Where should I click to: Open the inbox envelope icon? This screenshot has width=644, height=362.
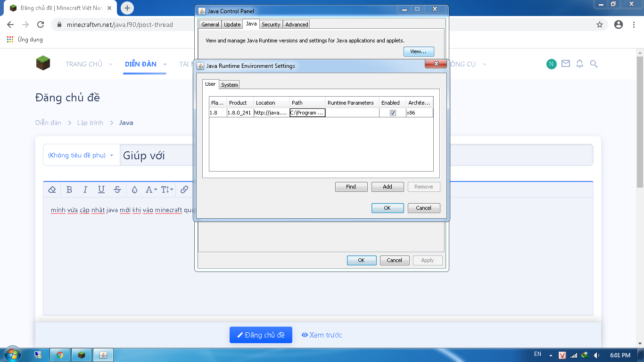[x=566, y=64]
